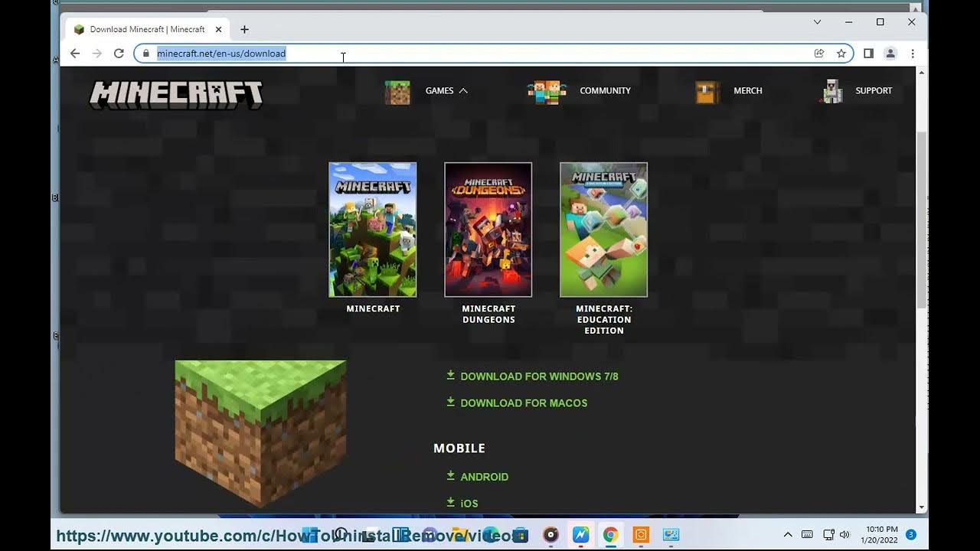
Task: Reload the Minecraft download page
Action: pos(119,54)
